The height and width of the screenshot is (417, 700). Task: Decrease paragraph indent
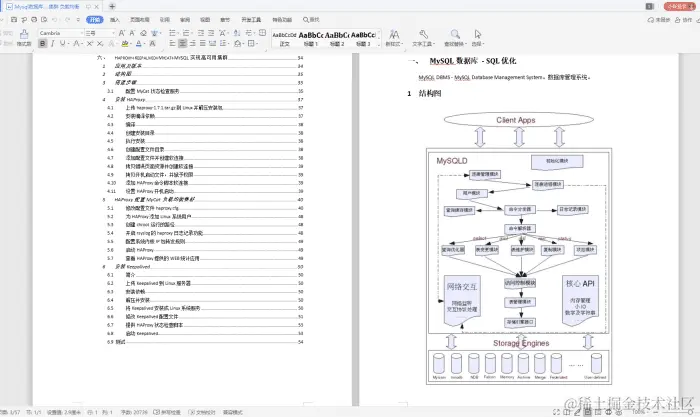[201, 33]
